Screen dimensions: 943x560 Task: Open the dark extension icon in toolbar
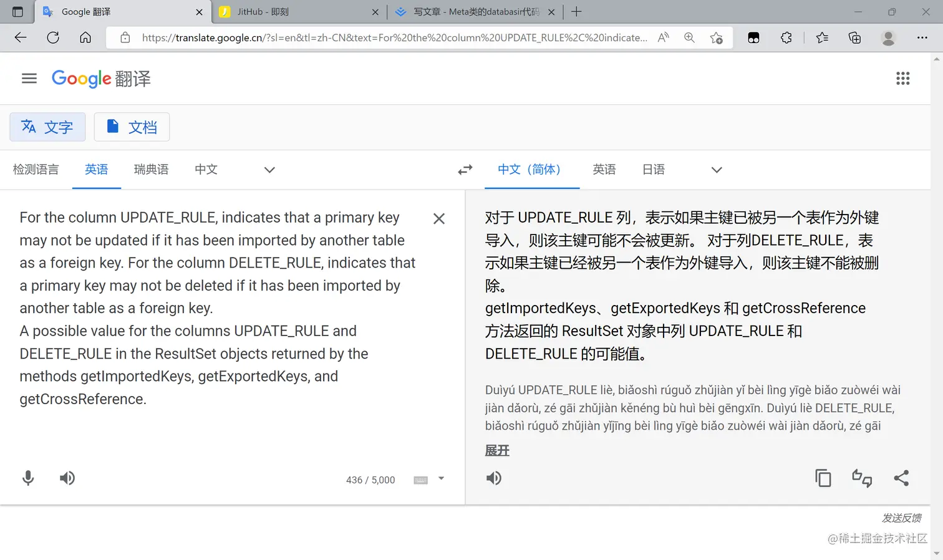click(x=753, y=37)
